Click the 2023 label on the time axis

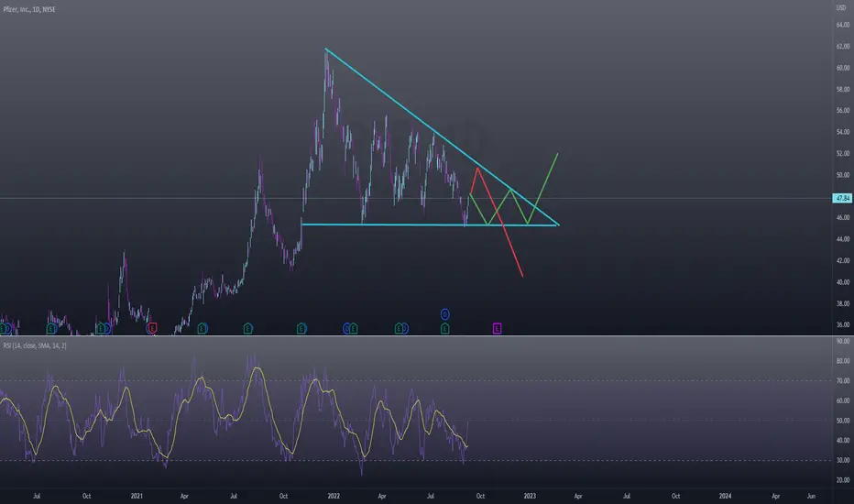click(x=530, y=496)
